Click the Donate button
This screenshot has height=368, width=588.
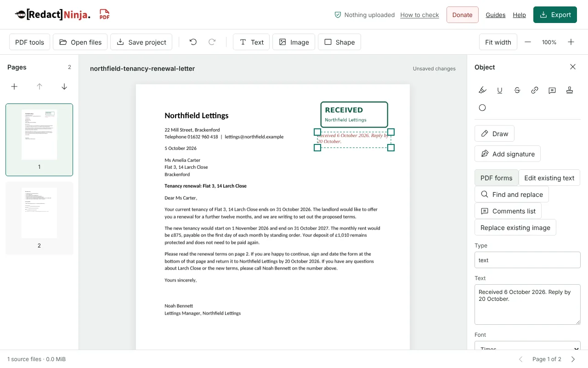(462, 15)
